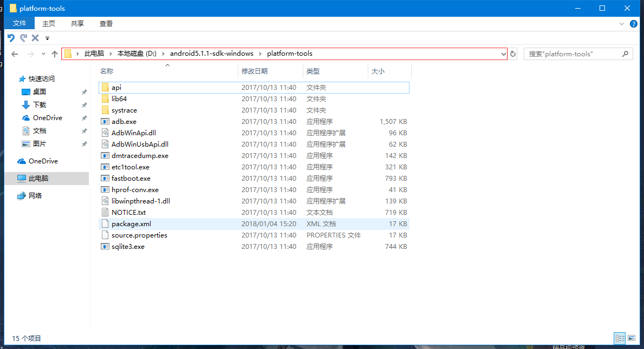Select the AdbWinApi.dll file icon

105,133
